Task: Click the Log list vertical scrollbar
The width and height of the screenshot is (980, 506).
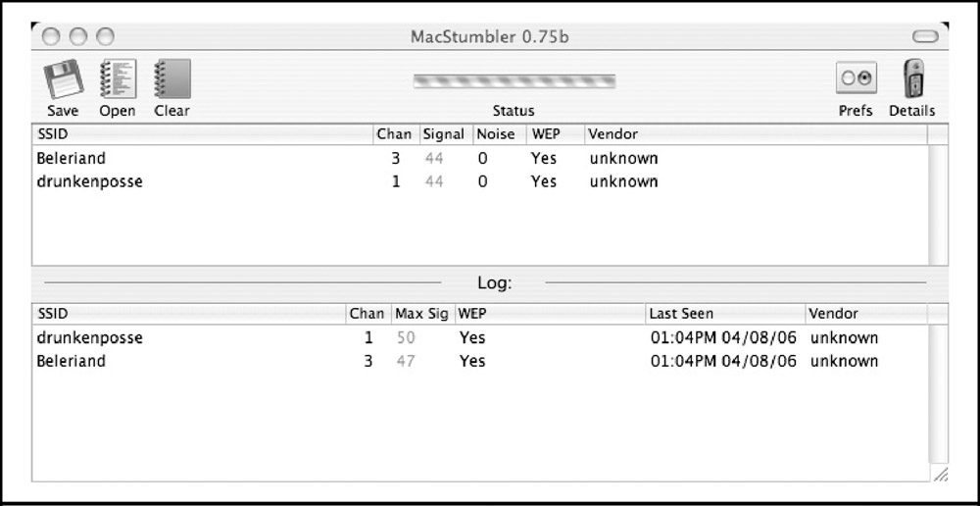Action: (x=938, y=394)
